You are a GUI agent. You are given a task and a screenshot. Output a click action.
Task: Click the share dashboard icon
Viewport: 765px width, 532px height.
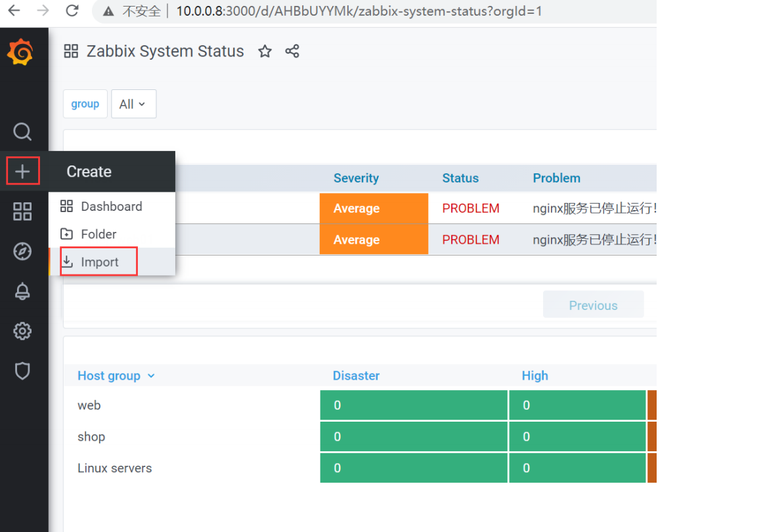292,51
